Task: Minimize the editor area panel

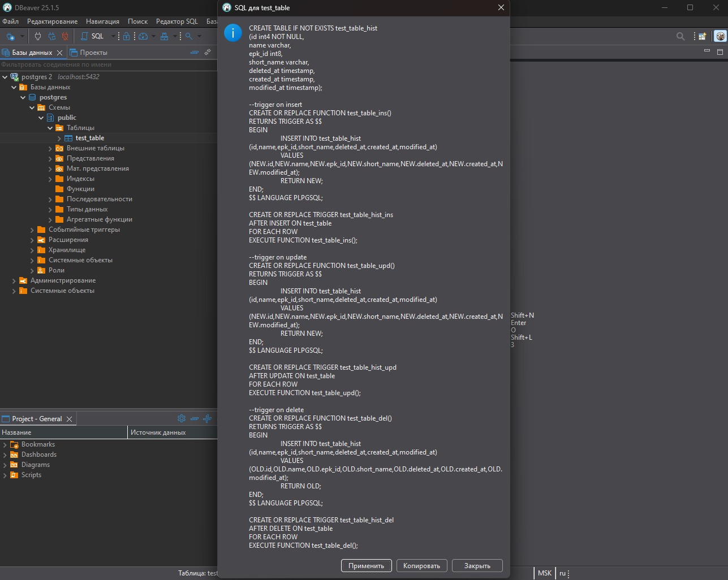Action: (x=707, y=51)
